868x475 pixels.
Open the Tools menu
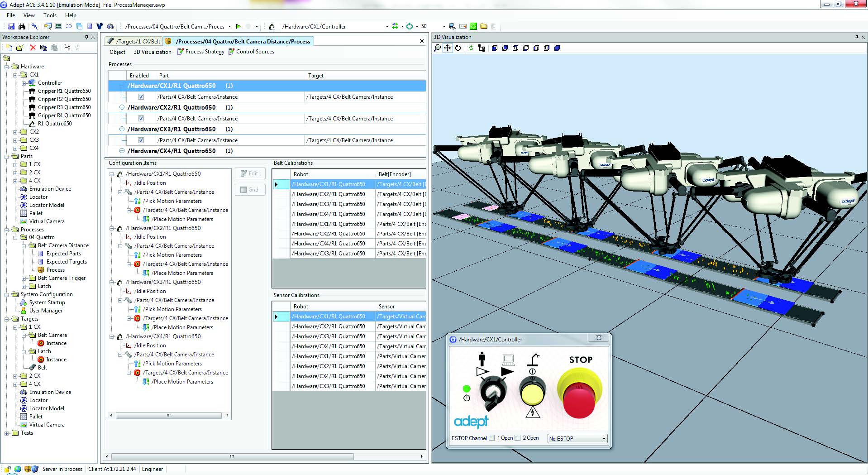tap(50, 15)
